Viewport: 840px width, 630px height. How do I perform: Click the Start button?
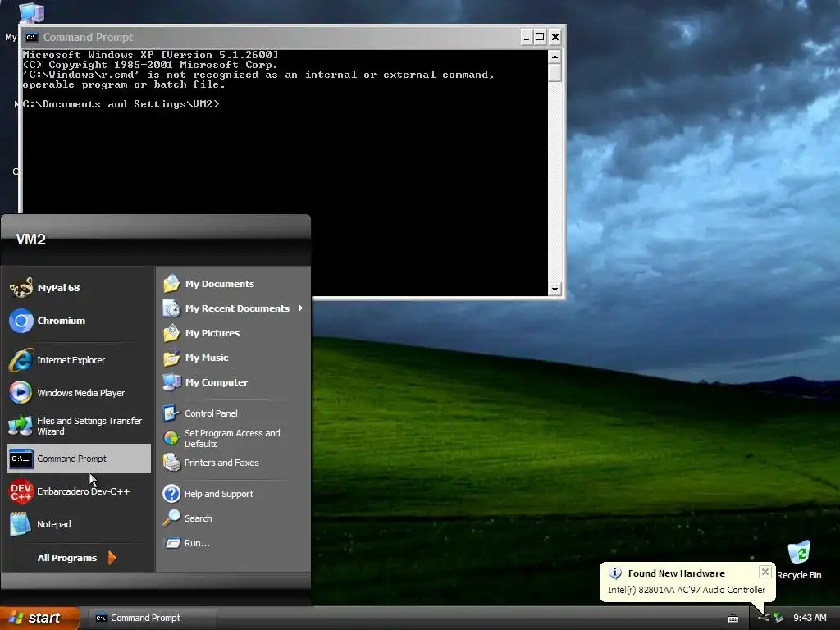(39, 618)
